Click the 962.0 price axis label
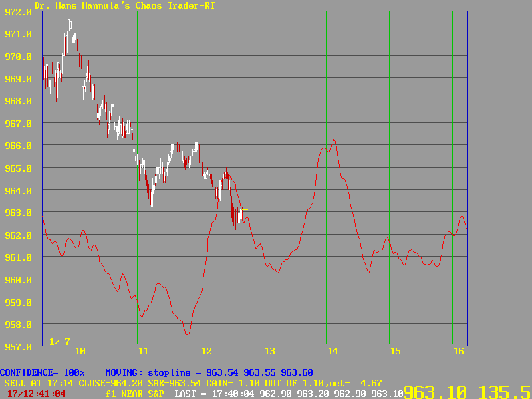Image resolution: width=532 pixels, height=399 pixels. coord(18,235)
